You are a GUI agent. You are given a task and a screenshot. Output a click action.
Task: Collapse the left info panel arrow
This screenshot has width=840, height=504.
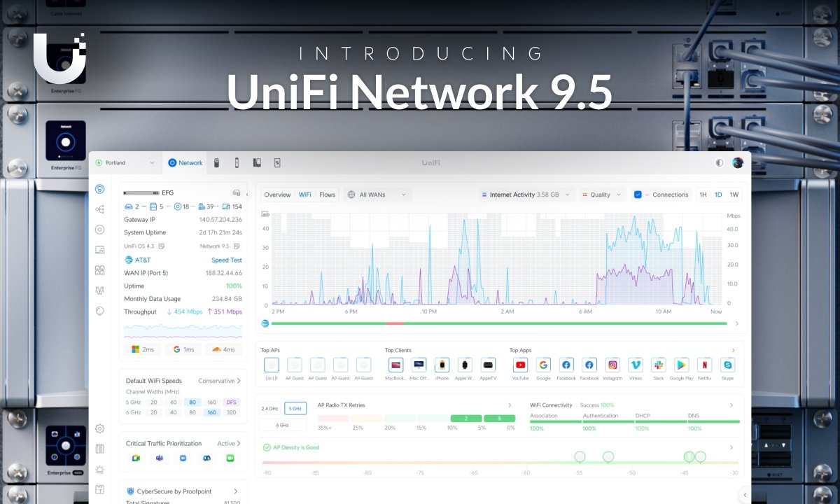[247, 195]
